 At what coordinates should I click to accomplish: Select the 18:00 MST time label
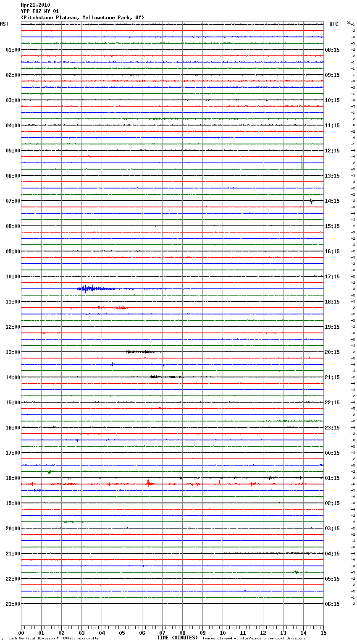(x=13, y=478)
